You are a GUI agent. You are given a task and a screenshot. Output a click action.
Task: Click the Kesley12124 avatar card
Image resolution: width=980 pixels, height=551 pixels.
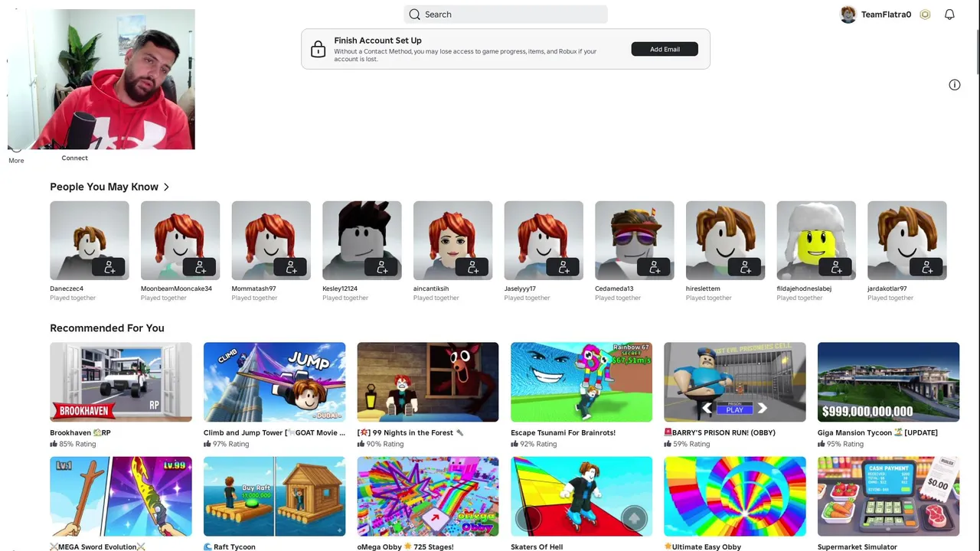[362, 240]
